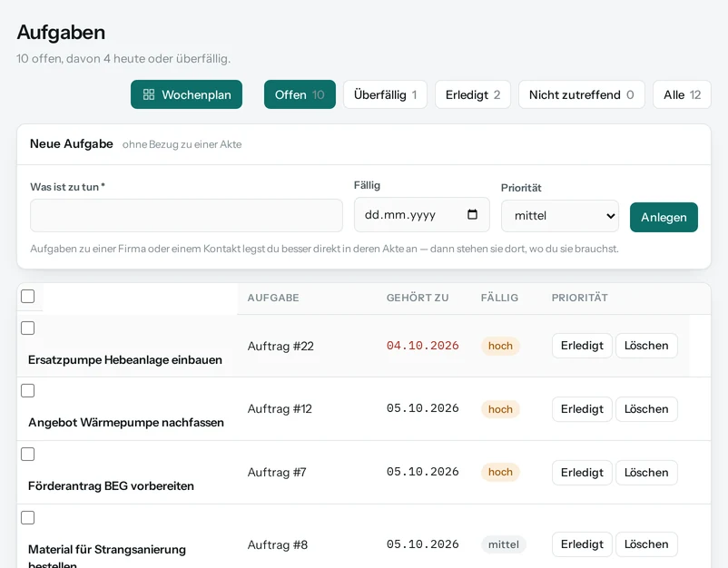Viewport: 728px width, 568px height.
Task: Click the 'hoch' priority badge for Auftrag #22
Action: coord(500,347)
